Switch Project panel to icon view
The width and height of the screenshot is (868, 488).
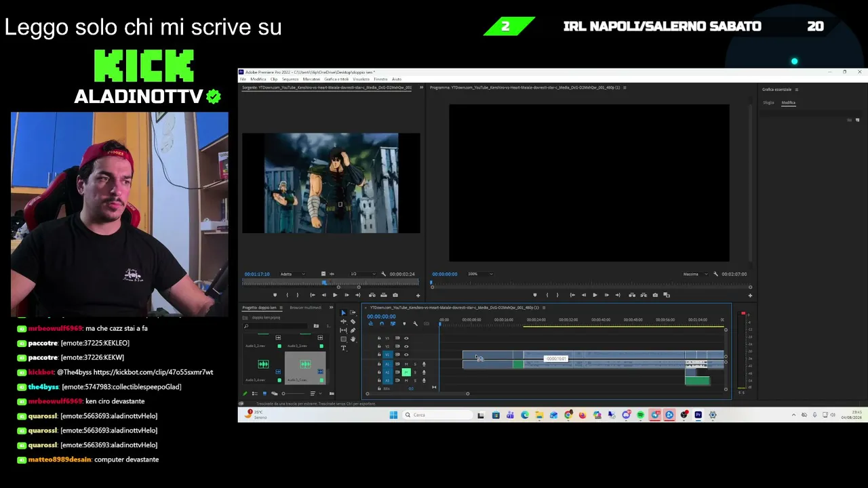[264, 394]
